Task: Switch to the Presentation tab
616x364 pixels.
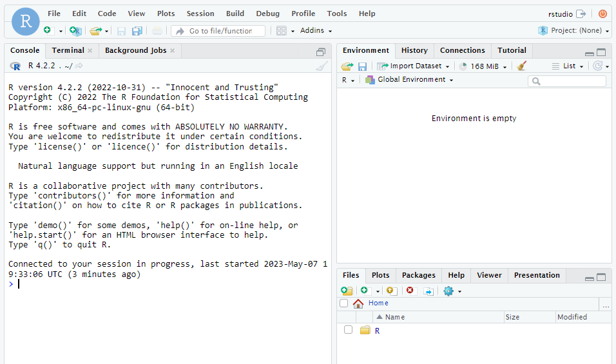Action: tap(537, 275)
